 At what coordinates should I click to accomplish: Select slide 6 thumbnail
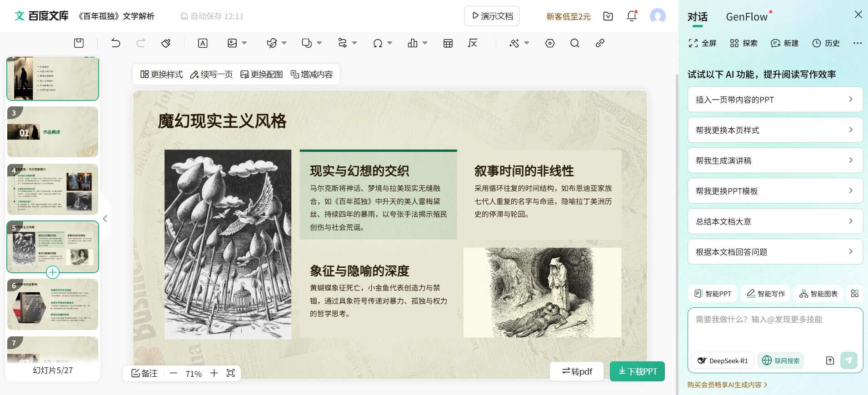53,304
